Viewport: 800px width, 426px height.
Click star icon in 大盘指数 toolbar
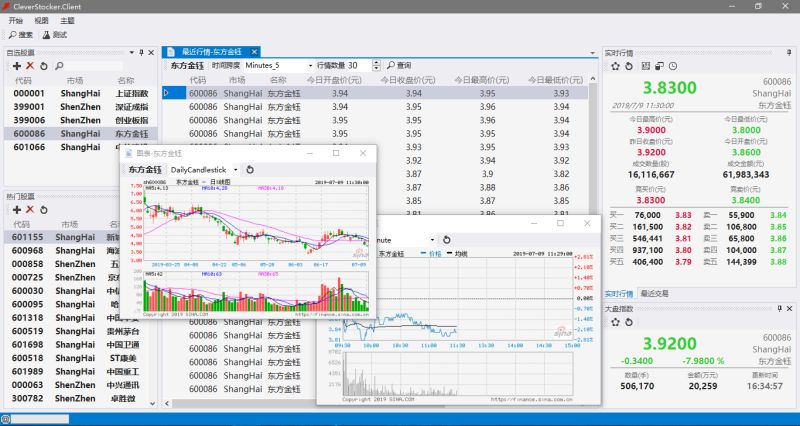(x=615, y=322)
